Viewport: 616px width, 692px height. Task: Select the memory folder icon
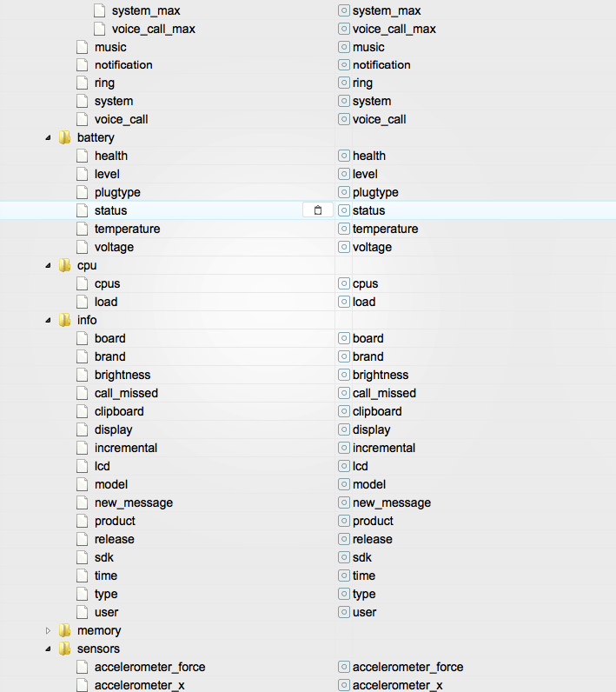click(65, 630)
